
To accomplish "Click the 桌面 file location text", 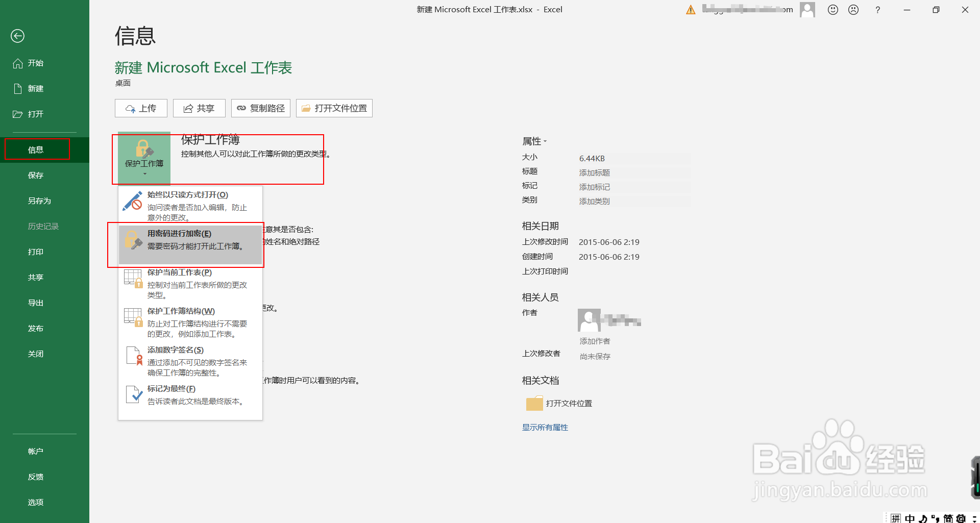I will point(123,83).
